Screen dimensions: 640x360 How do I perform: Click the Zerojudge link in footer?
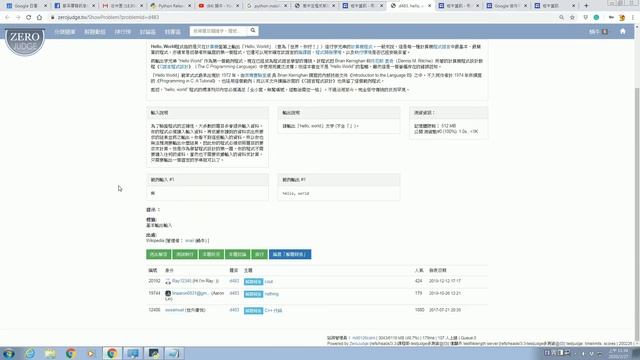point(359,344)
